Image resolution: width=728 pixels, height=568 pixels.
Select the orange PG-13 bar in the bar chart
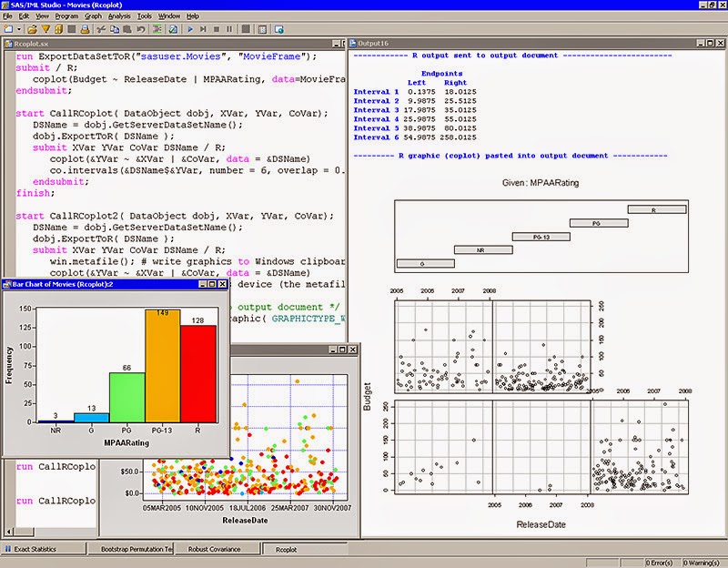click(x=163, y=366)
